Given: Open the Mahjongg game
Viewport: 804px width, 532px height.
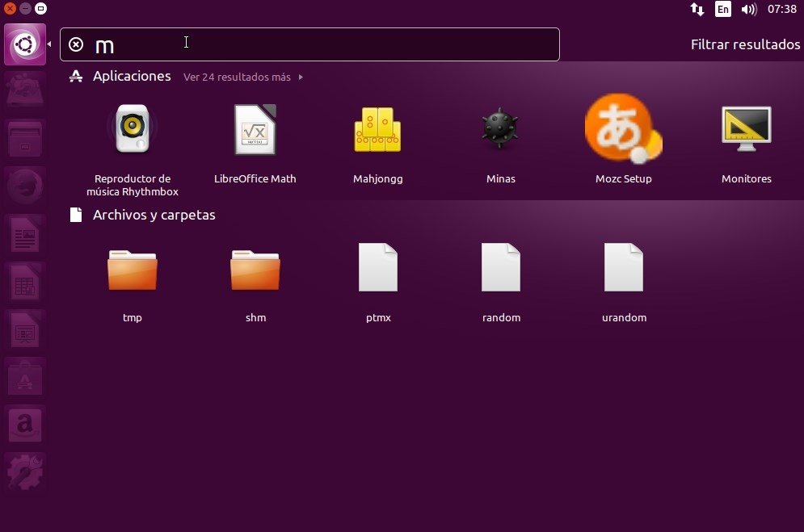Looking at the screenshot, I should [378, 129].
